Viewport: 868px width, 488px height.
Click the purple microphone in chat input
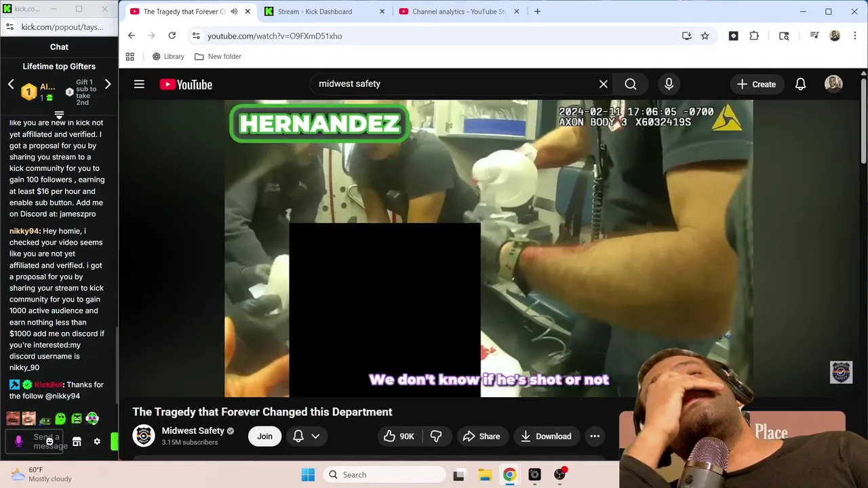coord(18,441)
